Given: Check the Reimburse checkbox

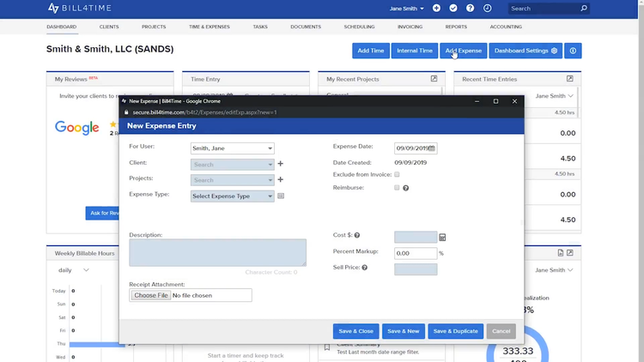Looking at the screenshot, I should [x=397, y=188].
